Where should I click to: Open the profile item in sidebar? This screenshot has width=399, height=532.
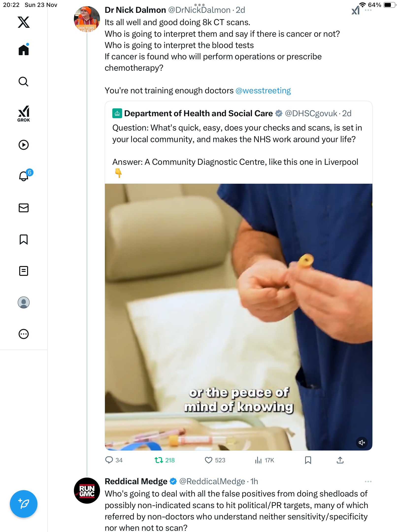pyautogui.click(x=24, y=302)
